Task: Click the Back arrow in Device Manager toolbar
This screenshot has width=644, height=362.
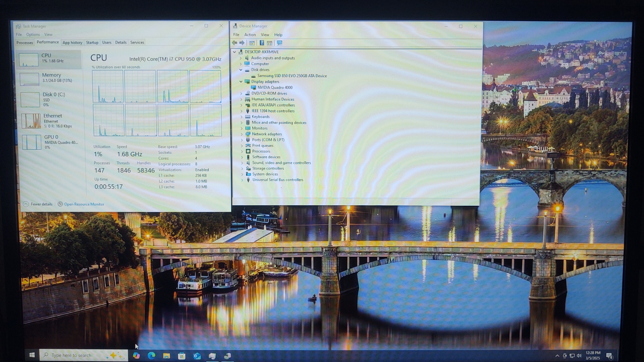Action: pyautogui.click(x=234, y=43)
